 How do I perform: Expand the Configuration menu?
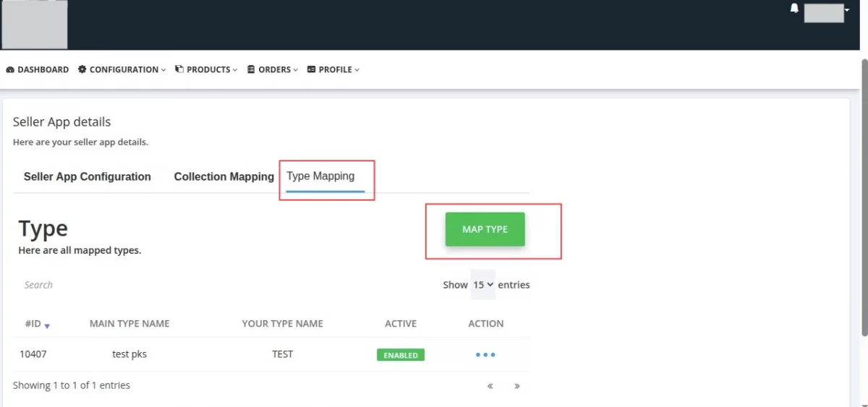pos(122,69)
